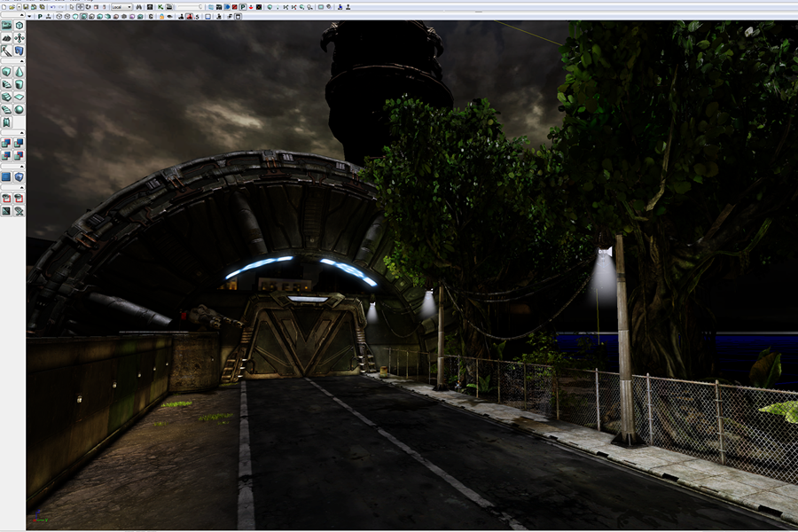Switch to Geometry mode cube icon

(x=19, y=26)
